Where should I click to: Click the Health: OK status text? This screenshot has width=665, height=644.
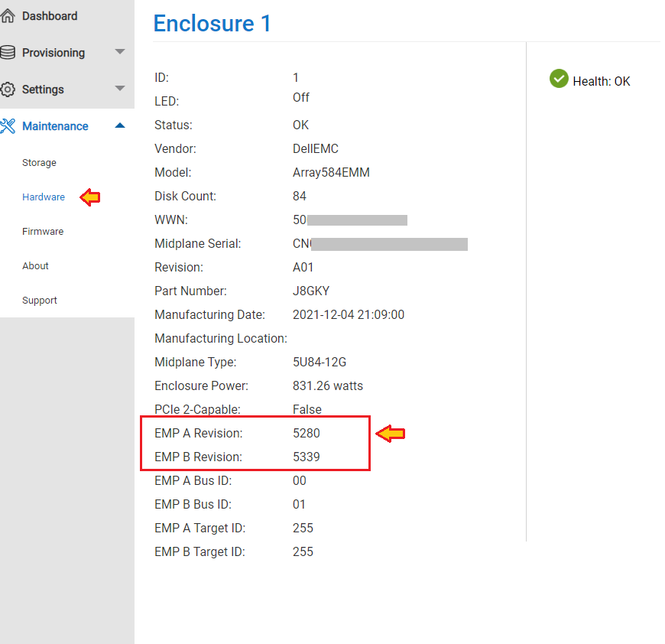click(600, 80)
